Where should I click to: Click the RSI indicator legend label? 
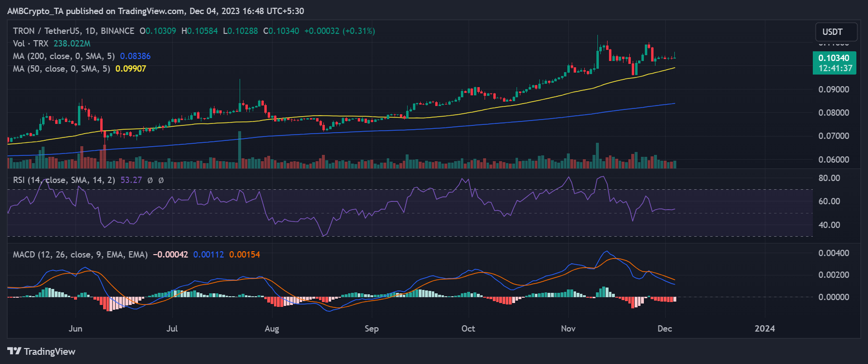[64, 180]
